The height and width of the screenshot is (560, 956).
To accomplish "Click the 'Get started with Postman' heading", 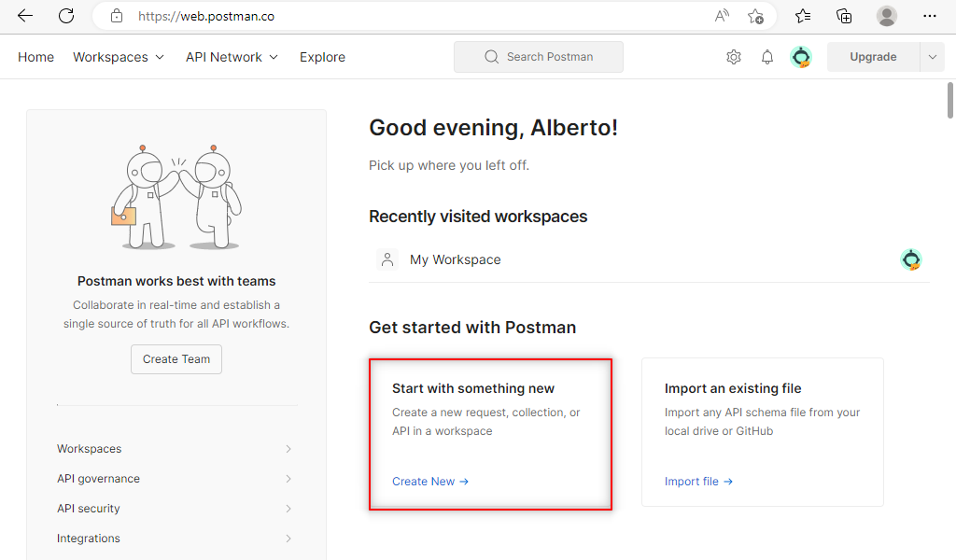I will click(x=472, y=328).
